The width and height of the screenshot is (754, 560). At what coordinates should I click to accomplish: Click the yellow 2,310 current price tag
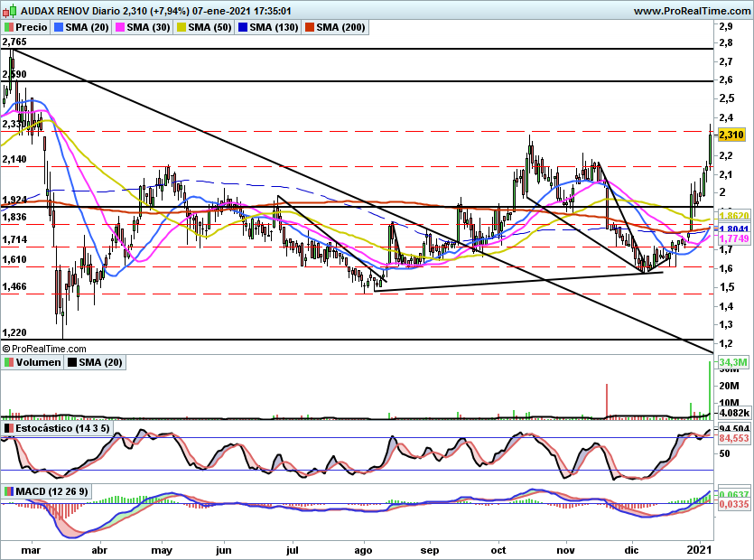coord(731,135)
